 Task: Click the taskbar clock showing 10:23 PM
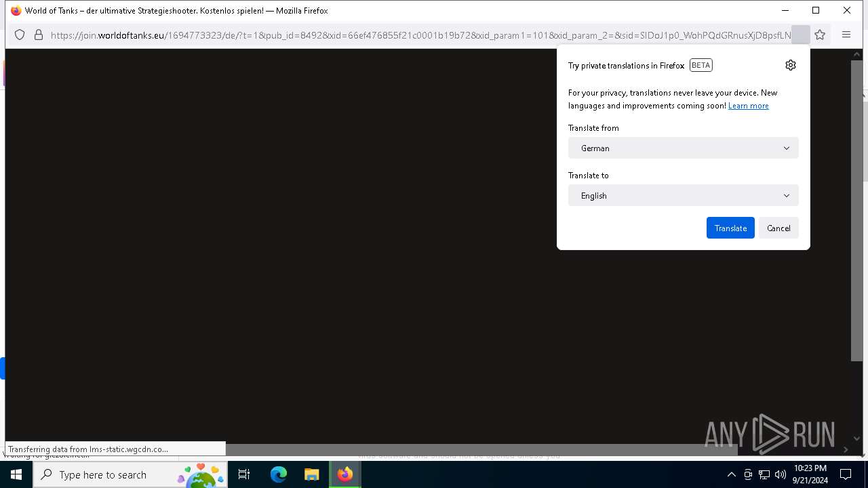coord(810,474)
